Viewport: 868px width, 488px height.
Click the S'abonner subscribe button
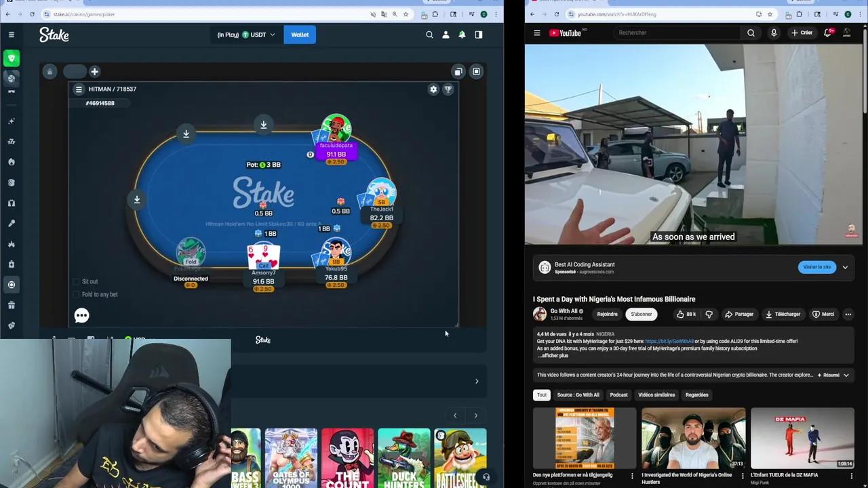coord(642,314)
